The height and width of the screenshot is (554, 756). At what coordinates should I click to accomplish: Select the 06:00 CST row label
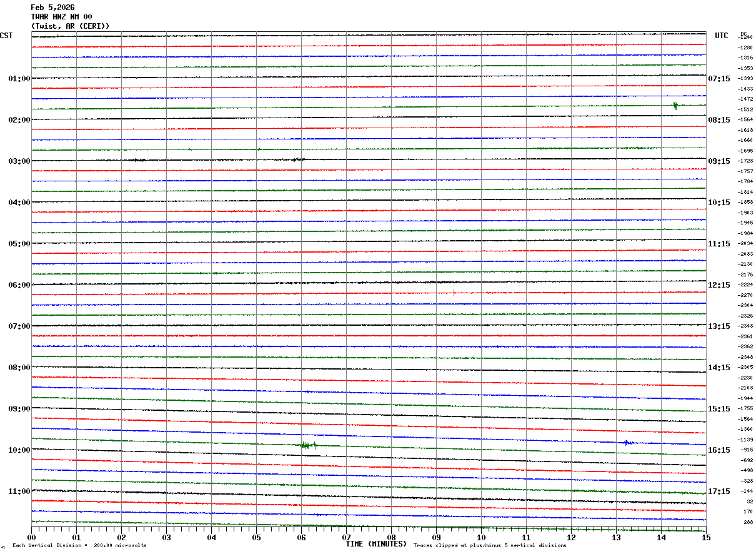(19, 285)
